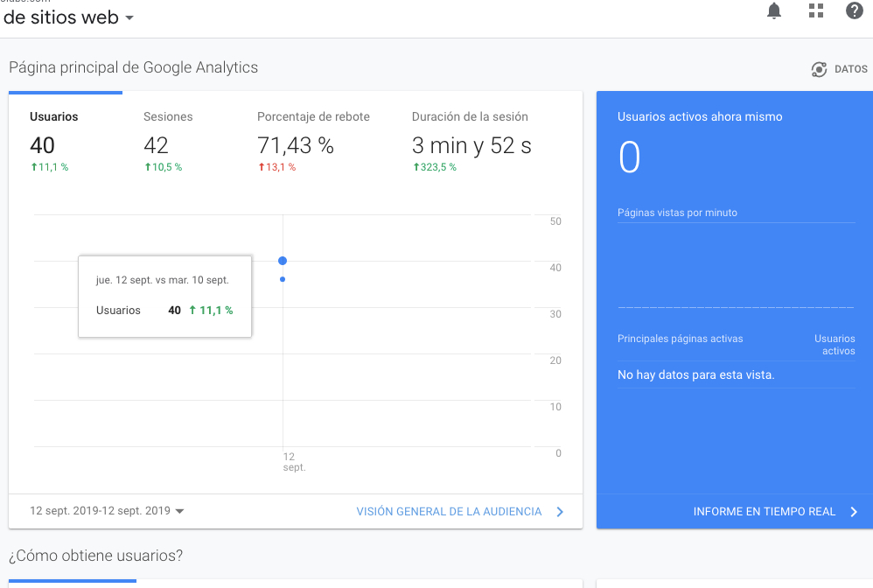Viewport: 873px width, 588px height.
Task: Click 'Páginas vistas por minuto' label
Action: tap(677, 213)
